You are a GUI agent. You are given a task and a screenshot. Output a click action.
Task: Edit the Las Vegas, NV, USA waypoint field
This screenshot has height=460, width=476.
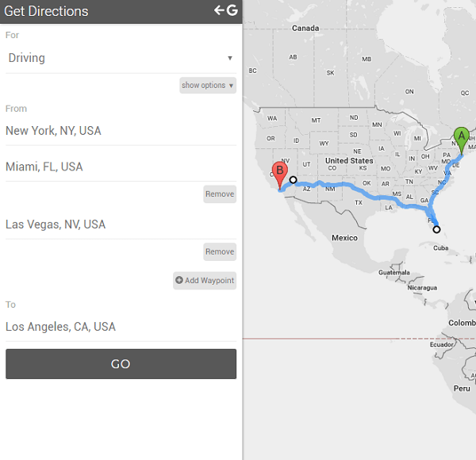point(121,224)
